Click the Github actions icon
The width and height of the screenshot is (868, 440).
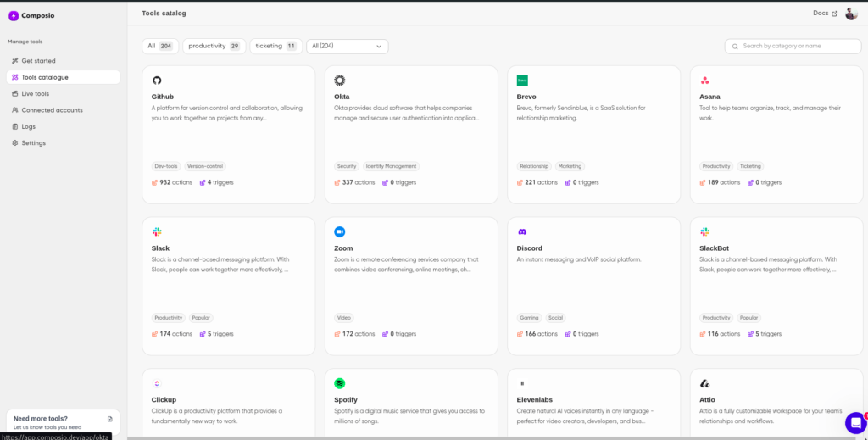pos(154,182)
